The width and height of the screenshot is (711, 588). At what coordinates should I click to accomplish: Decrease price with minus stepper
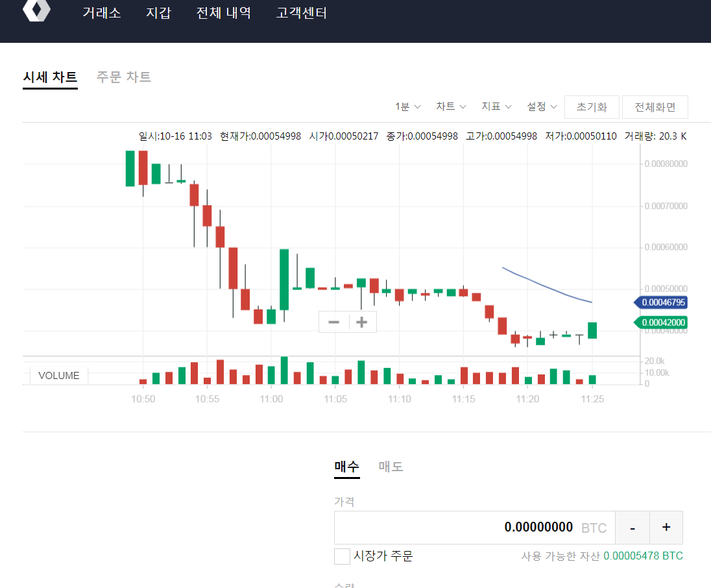tap(633, 528)
